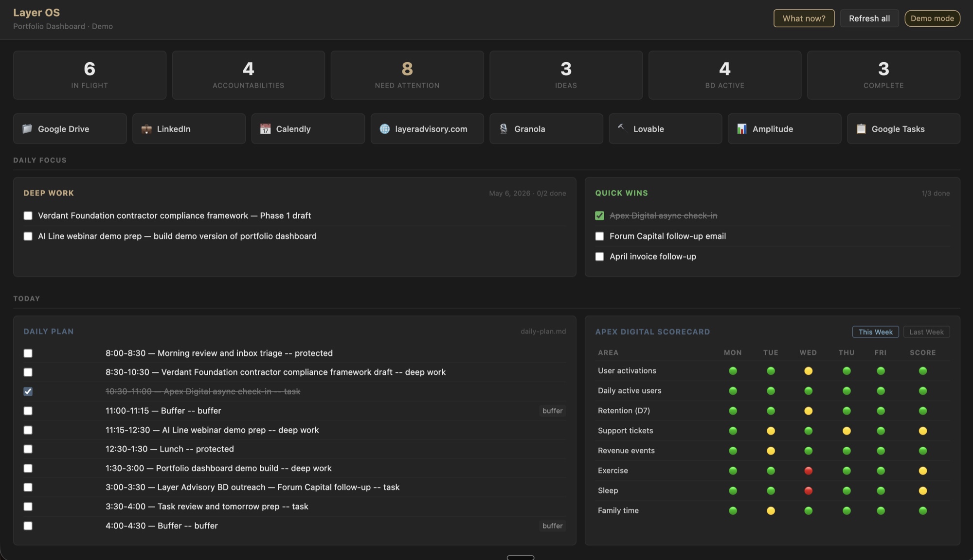Check Verdant Foundation contractor compliance deep work item
The image size is (973, 560).
28,215
